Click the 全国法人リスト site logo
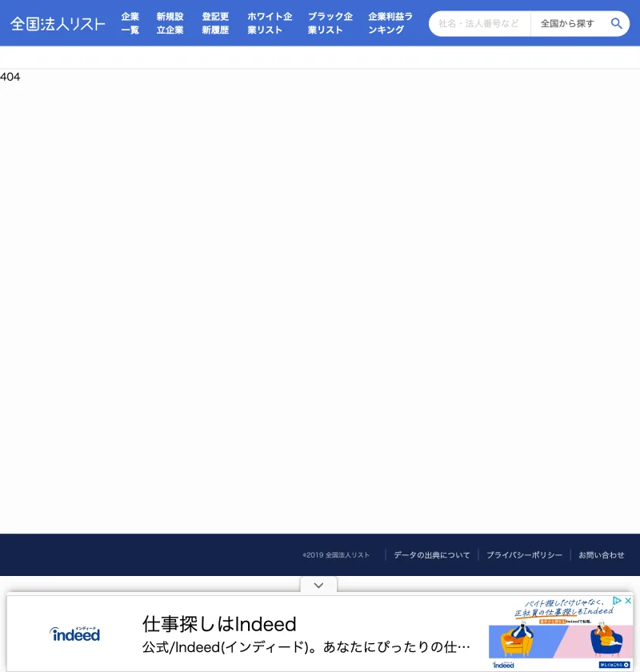640x672 pixels. coord(58,23)
